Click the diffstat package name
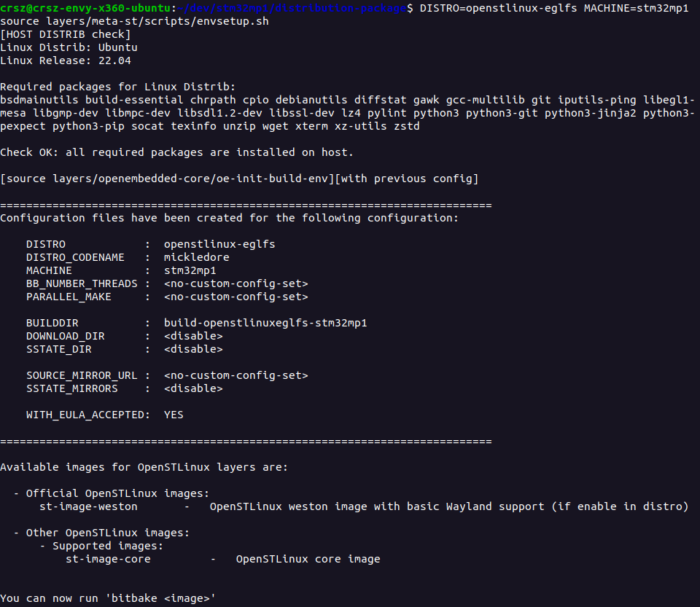Viewport: 700px width, 607px height. tap(381, 100)
